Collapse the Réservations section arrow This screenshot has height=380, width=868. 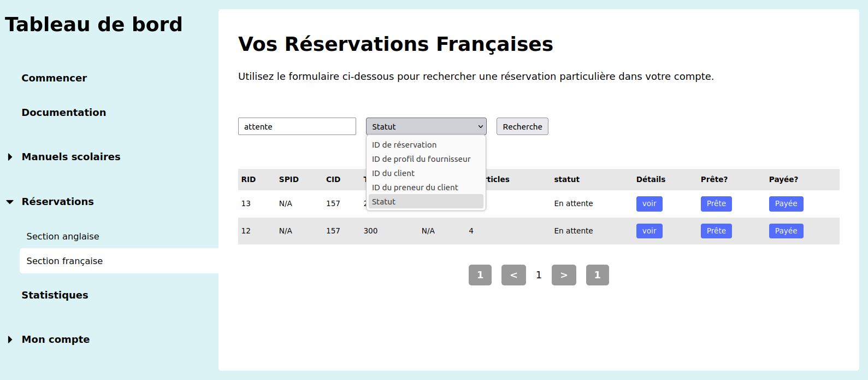10,202
